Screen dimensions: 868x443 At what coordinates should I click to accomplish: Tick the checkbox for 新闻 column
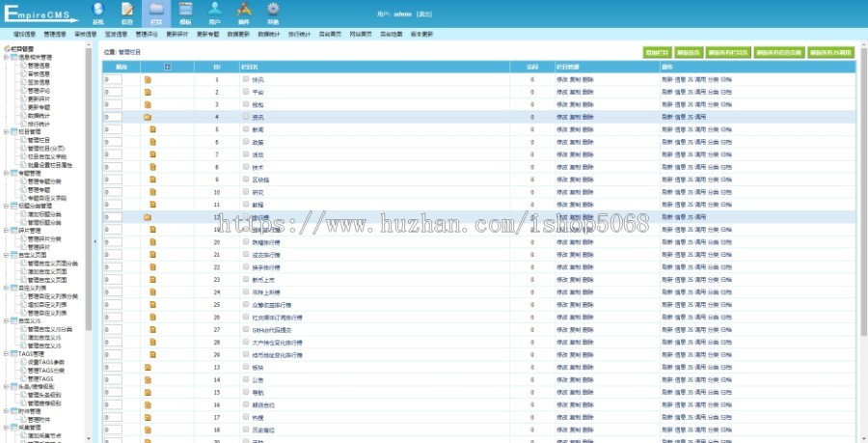tap(246, 129)
